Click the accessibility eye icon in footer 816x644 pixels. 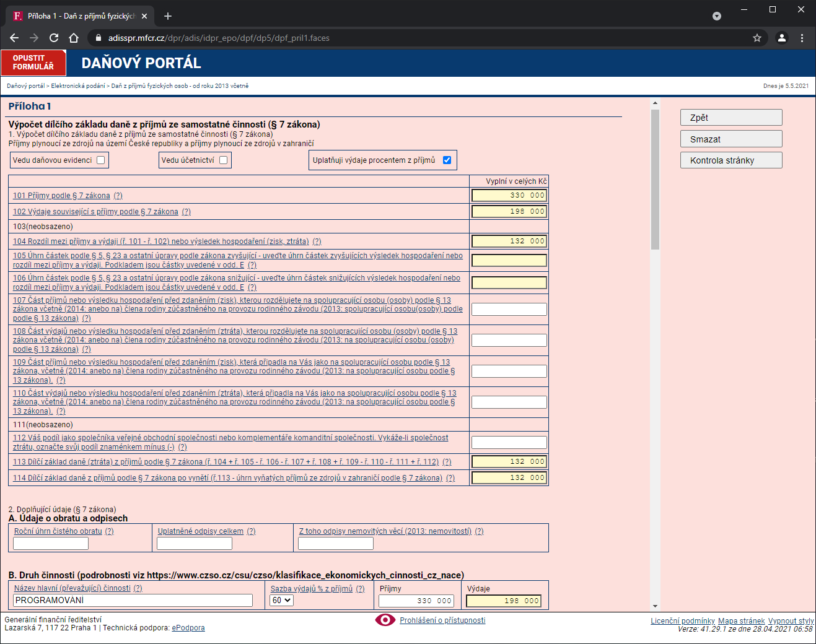[x=385, y=620]
